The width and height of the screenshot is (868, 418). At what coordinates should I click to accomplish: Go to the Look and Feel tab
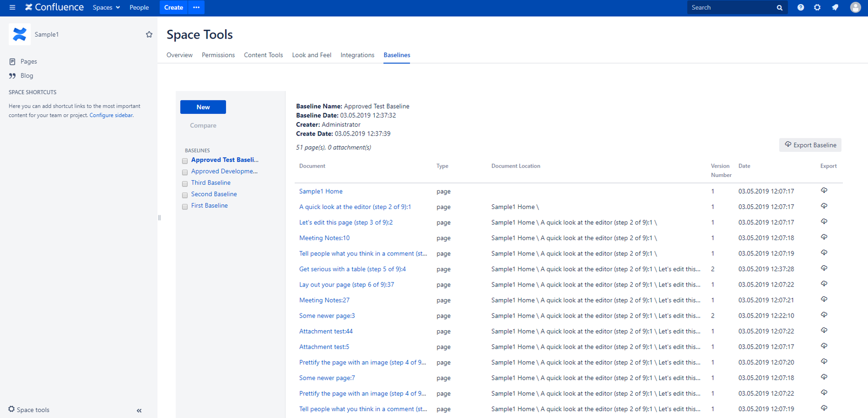coord(311,55)
